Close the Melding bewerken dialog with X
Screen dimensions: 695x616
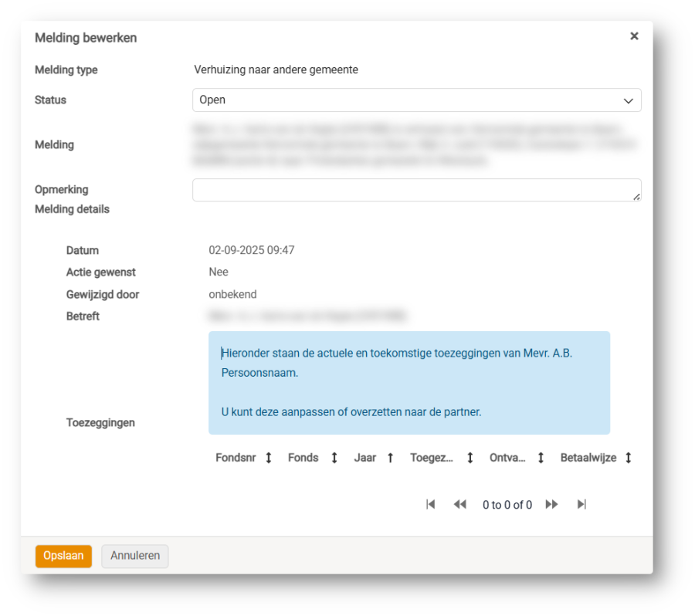tap(634, 36)
